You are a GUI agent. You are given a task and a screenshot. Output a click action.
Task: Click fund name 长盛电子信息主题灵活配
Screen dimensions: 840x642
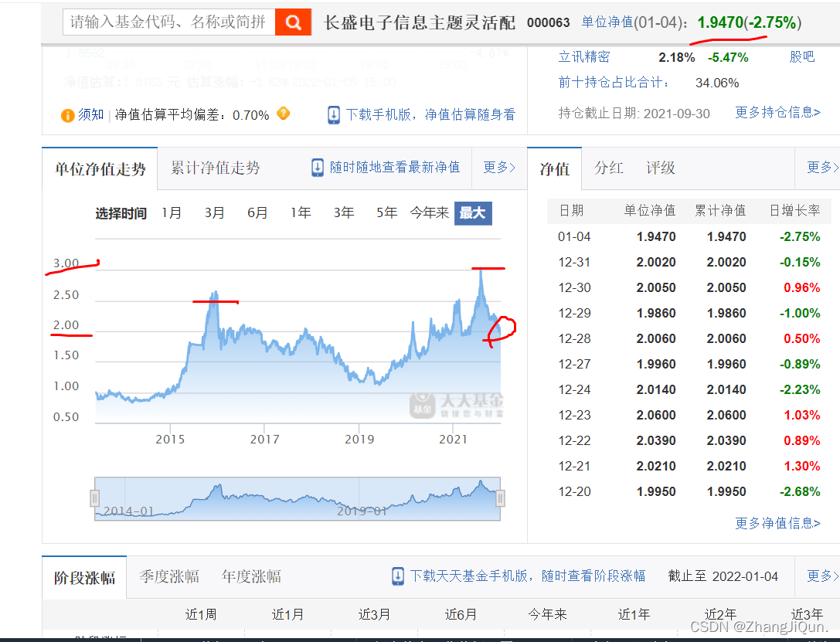[420, 22]
